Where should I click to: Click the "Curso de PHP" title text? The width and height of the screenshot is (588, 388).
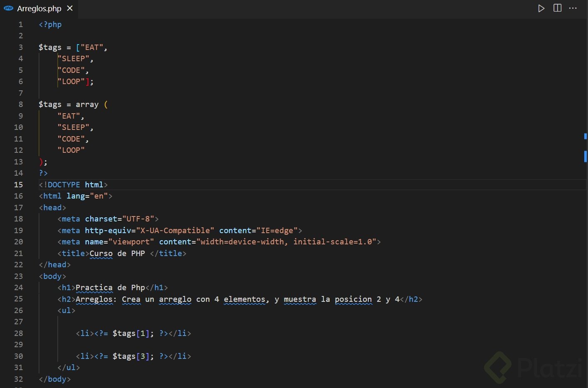pos(117,254)
